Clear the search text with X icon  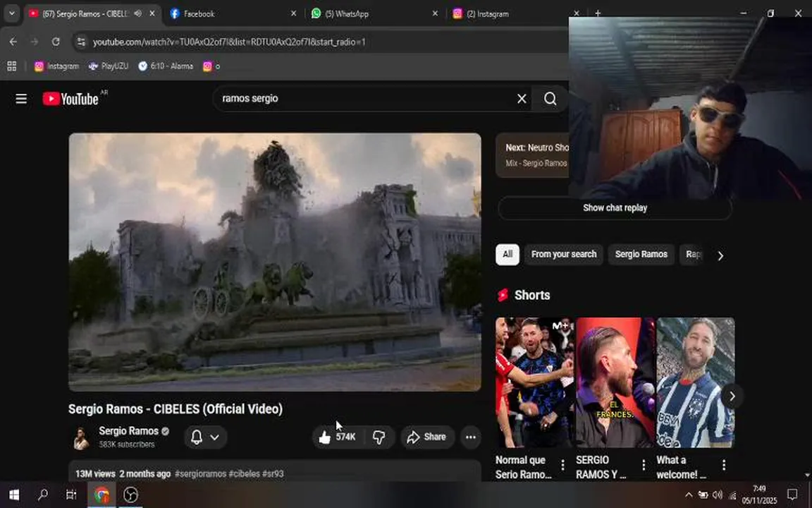(x=522, y=99)
